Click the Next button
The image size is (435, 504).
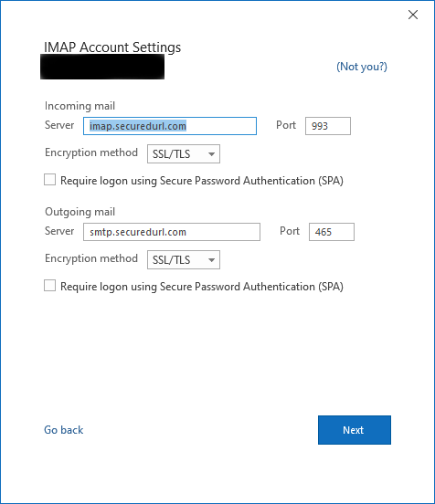[355, 430]
